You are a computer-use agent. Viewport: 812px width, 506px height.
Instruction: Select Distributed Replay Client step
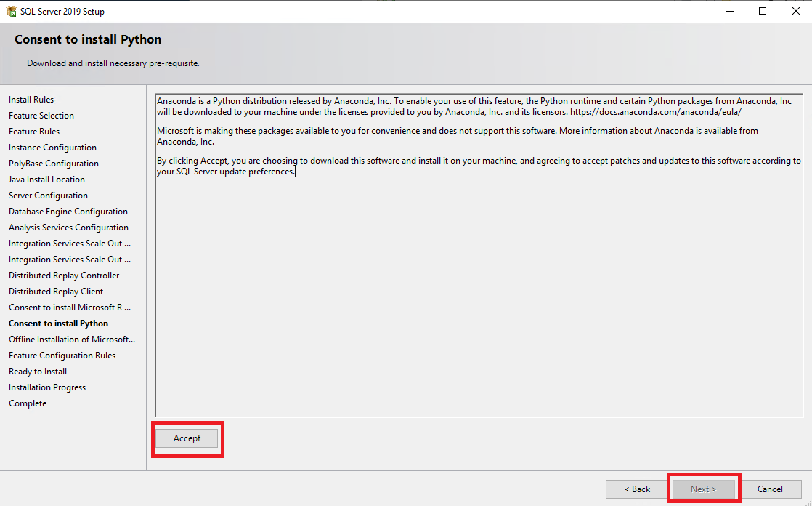pos(56,292)
